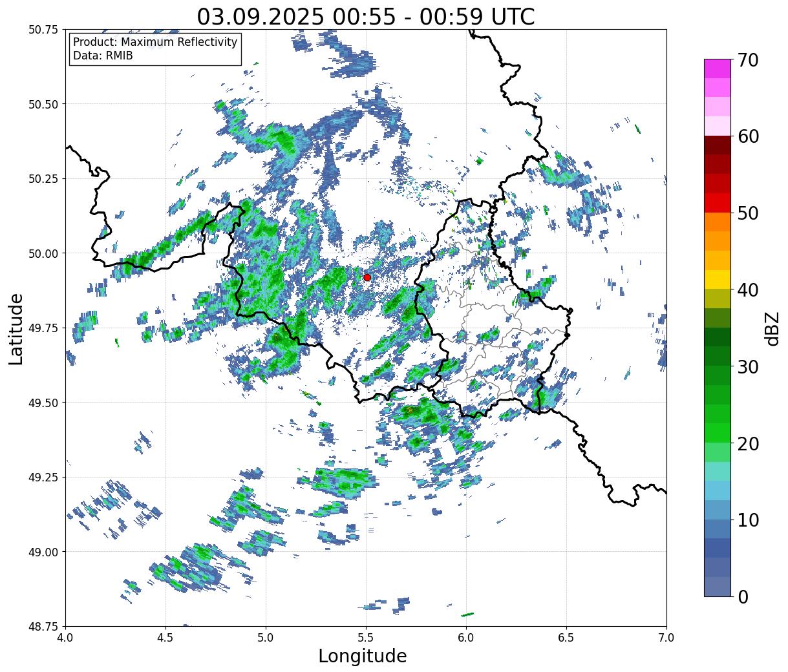Click the magenta top colorbar segment
The image size is (788, 672).
pos(718,69)
